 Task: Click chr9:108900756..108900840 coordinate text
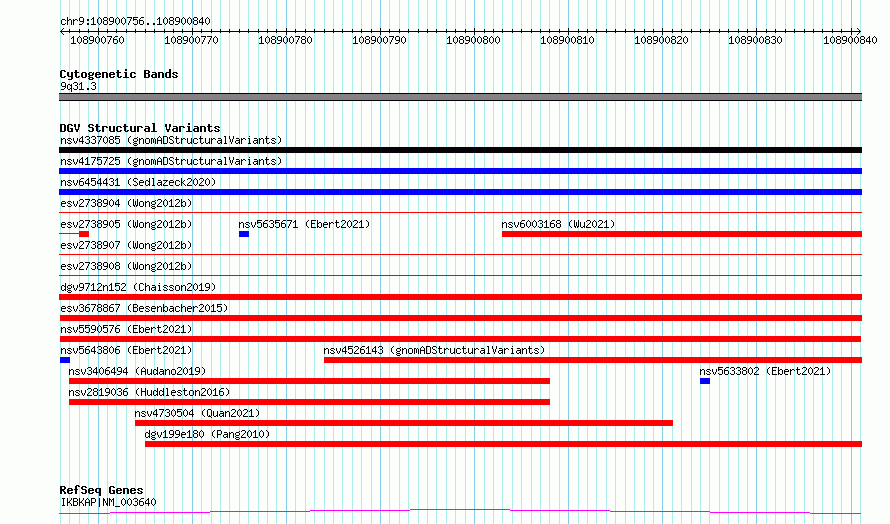(135, 21)
